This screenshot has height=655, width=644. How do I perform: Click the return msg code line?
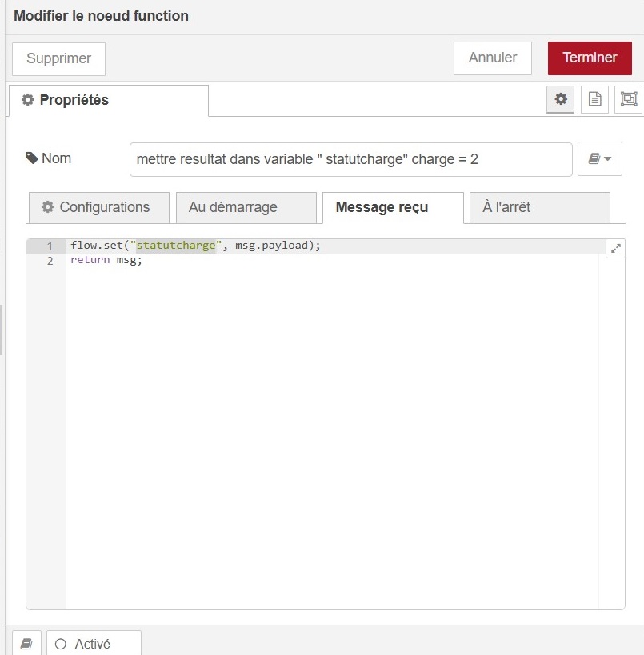(106, 261)
